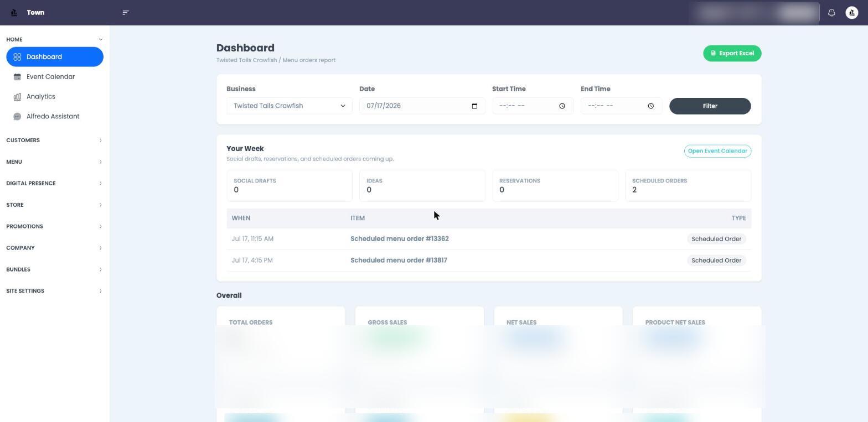Click the TYPE column header
Screen dimensions: 868x422
pos(738,218)
